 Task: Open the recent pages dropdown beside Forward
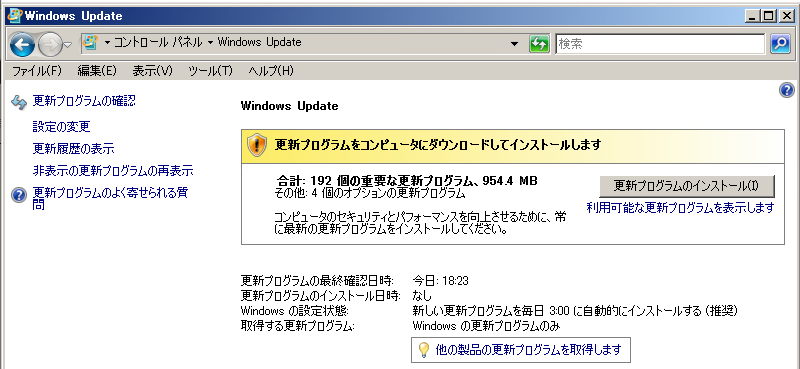[x=68, y=45]
